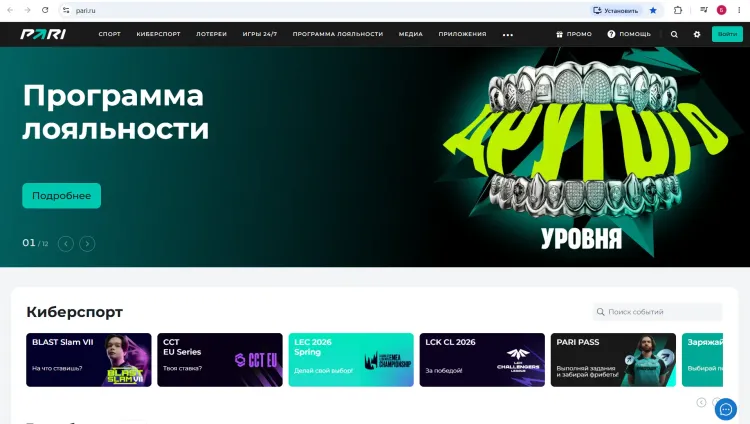Open Помощь help link
Screen dimensions: 750x424
(629, 34)
